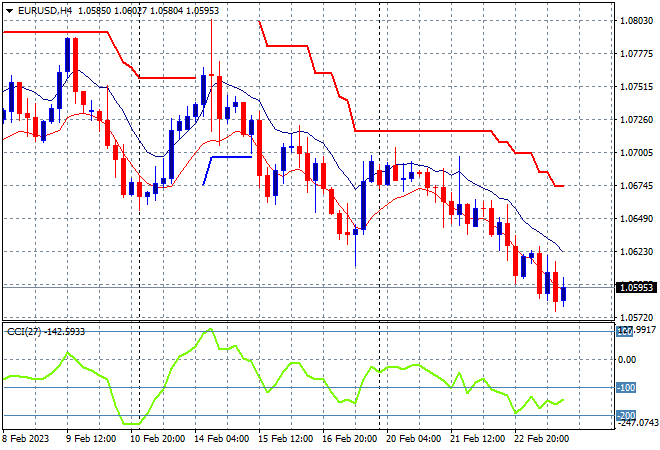The height and width of the screenshot is (450, 660).
Task: Select the 8 Feb 2023 date label
Action: pyautogui.click(x=26, y=439)
